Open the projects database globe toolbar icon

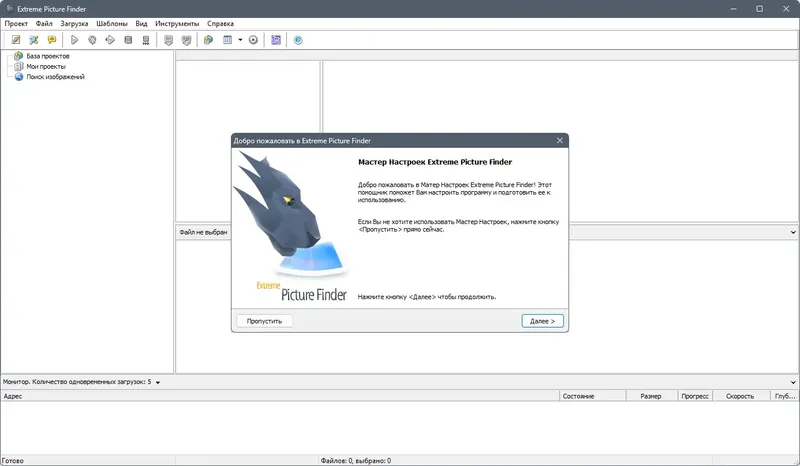point(208,40)
